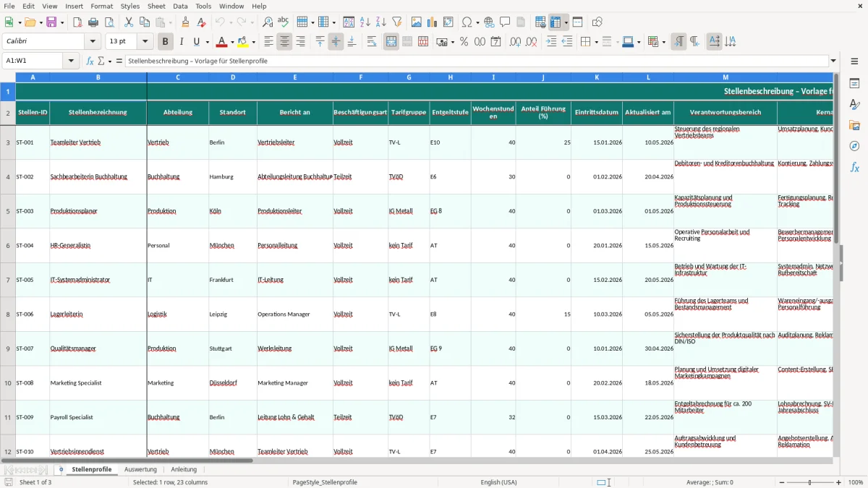Screen dimensions: 868x488
Task: Run the Spelling check
Action: (284, 22)
